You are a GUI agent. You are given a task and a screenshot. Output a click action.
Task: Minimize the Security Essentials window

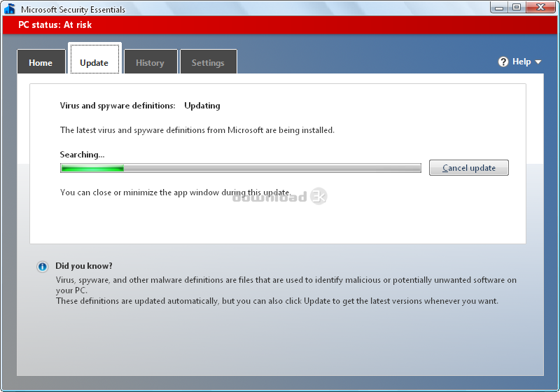click(499, 7)
